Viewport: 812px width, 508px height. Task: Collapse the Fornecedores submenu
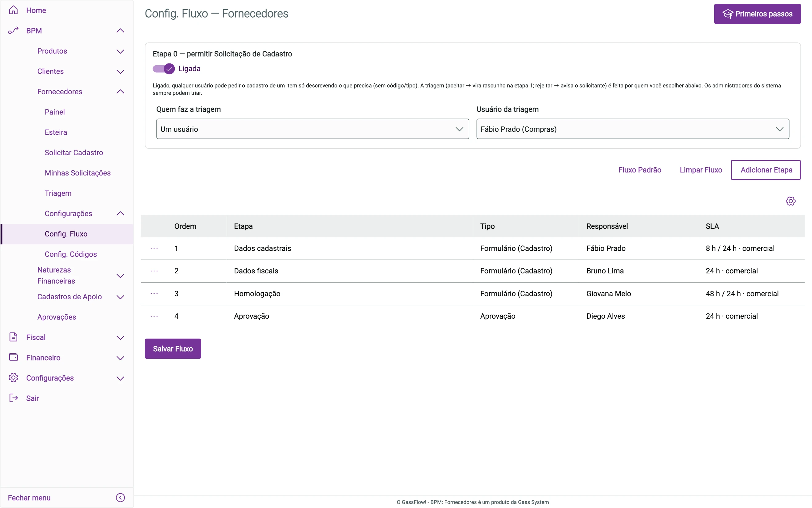(120, 92)
